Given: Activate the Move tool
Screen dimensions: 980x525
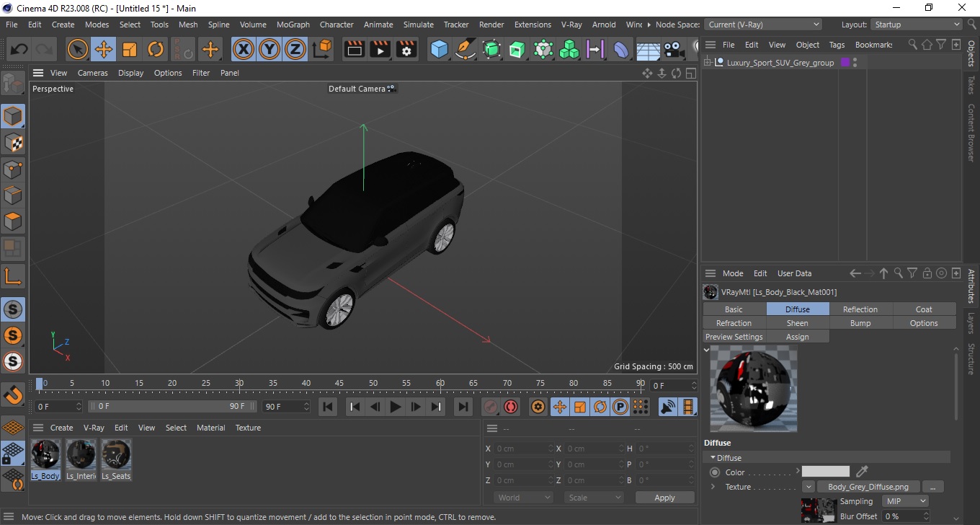Looking at the screenshot, I should pyautogui.click(x=103, y=50).
